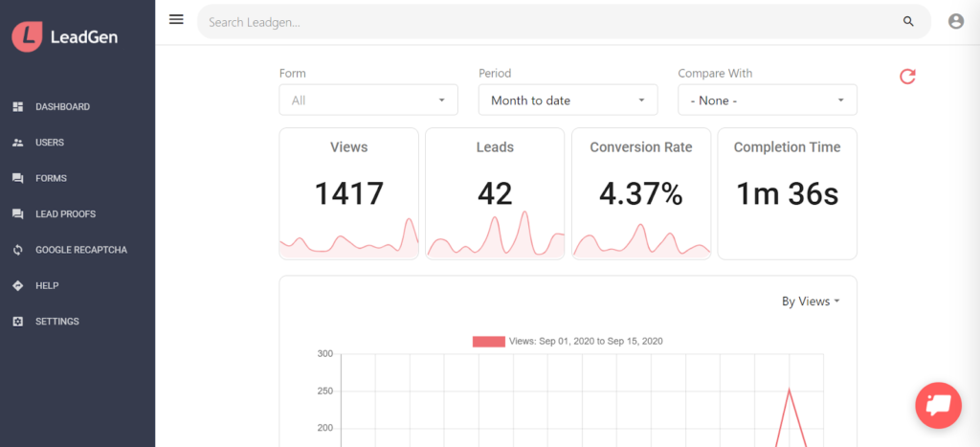Click the Google Recaptcha sidebar icon
This screenshot has width=980, height=447.
(x=17, y=250)
